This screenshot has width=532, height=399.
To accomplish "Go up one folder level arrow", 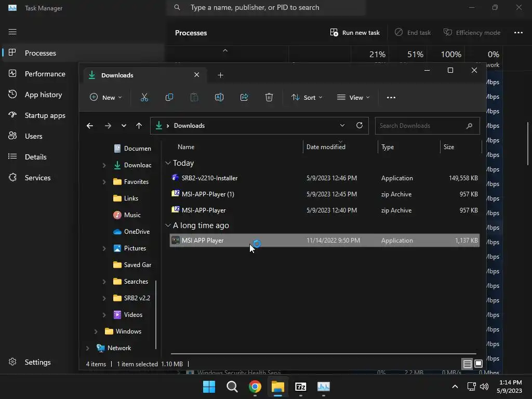I will pos(139,126).
